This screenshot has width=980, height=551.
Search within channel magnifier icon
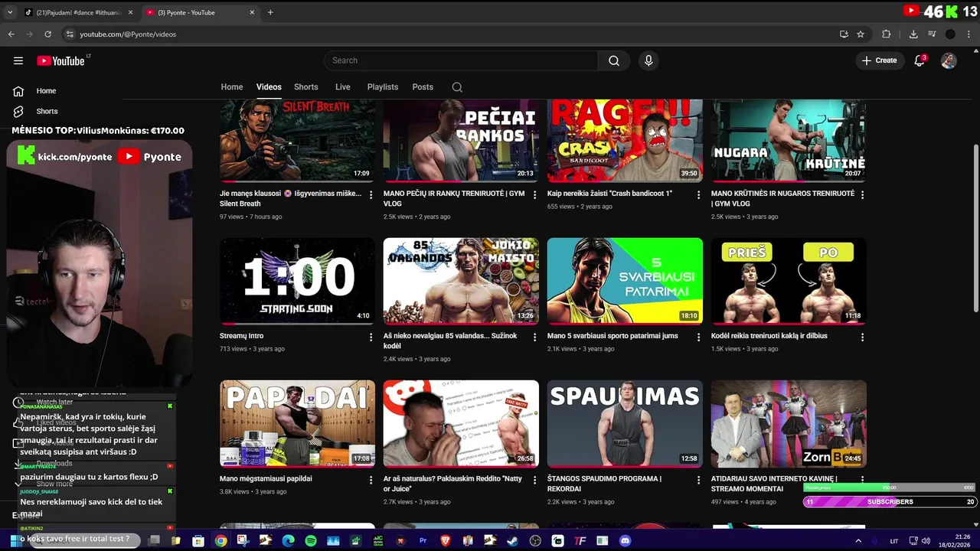point(457,87)
